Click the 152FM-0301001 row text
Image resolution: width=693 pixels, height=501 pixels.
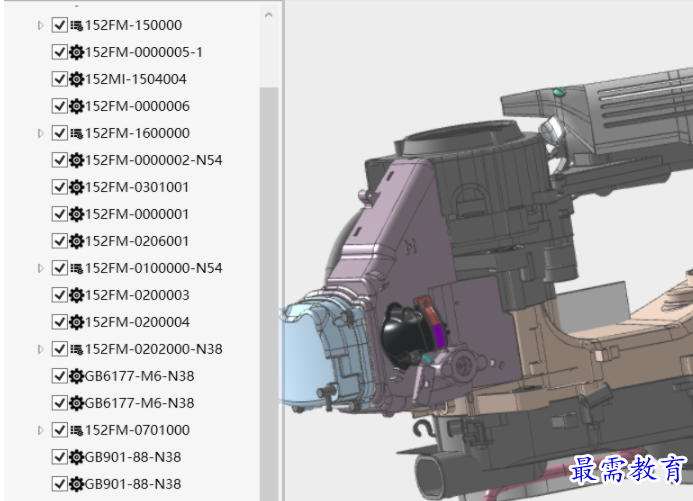(x=137, y=187)
